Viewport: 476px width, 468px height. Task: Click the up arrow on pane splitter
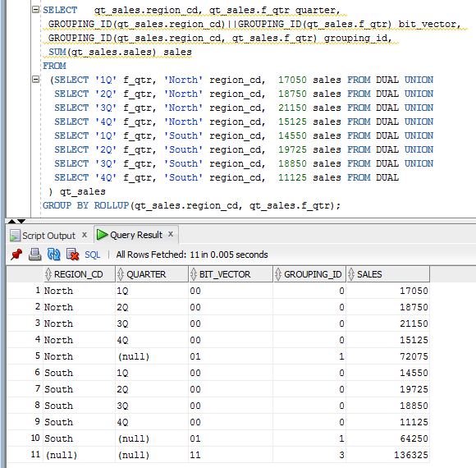pyautogui.click(x=11, y=221)
